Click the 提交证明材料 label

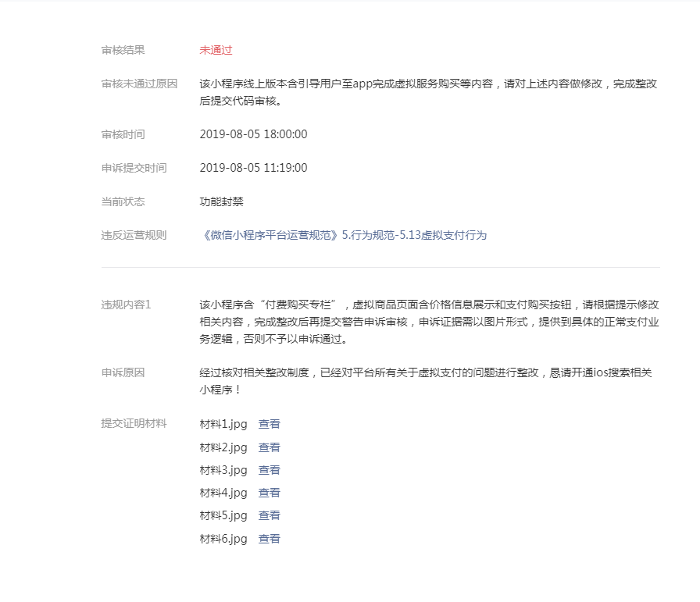click(134, 423)
